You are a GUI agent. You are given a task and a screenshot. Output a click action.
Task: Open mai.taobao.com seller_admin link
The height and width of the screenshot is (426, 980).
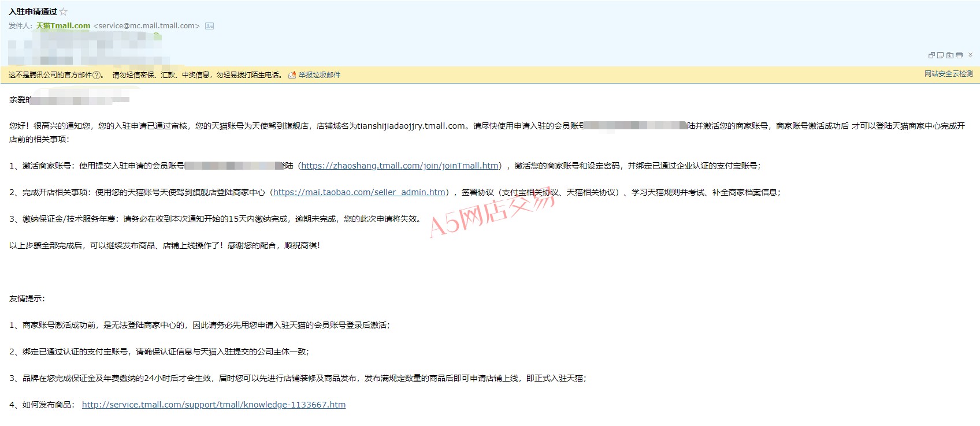(x=359, y=192)
